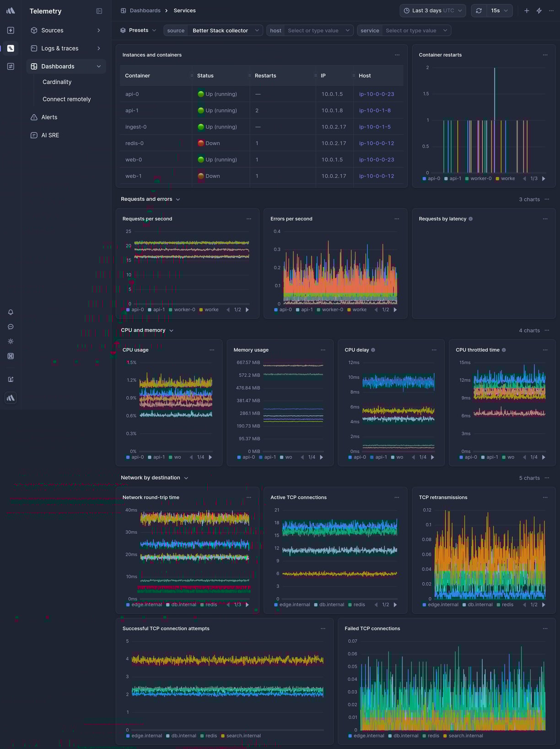Toggle the db.internal series in the Active TCP connections legend
Viewport: 560px width, 749px height.
[329, 605]
